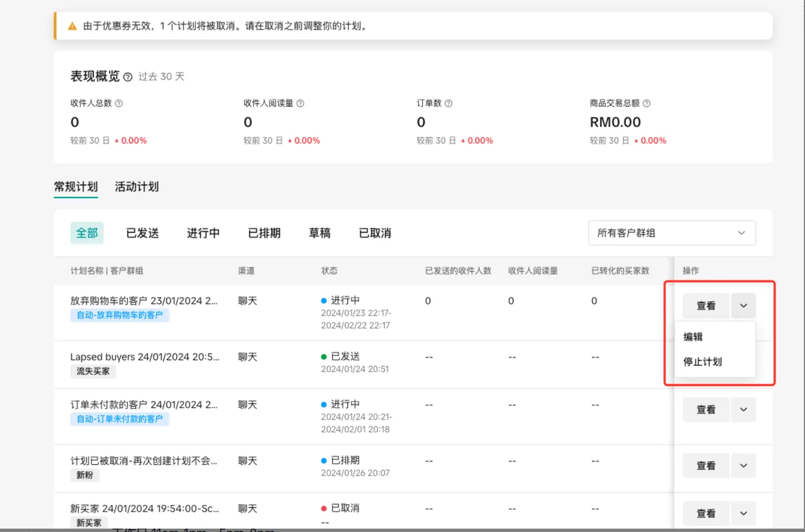This screenshot has width=805, height=532.
Task: Click the 自动-订单未付款的客户 group tag
Action: [120, 419]
